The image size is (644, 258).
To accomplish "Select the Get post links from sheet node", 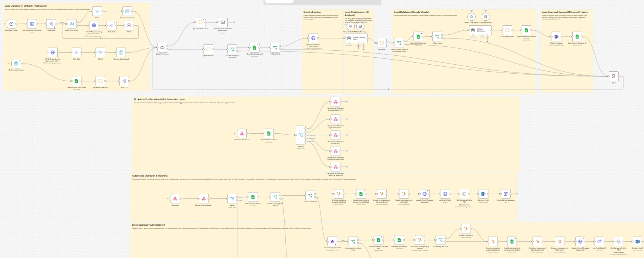I will coord(76,81).
